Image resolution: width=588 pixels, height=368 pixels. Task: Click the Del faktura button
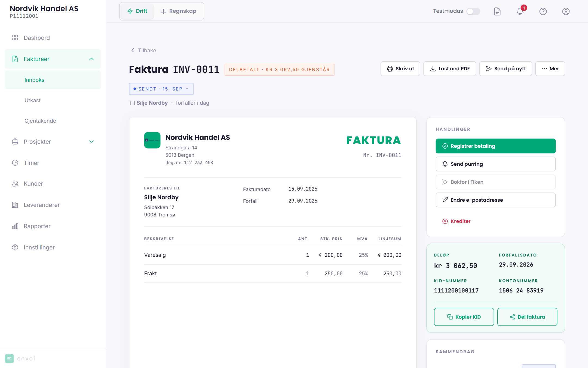(527, 317)
